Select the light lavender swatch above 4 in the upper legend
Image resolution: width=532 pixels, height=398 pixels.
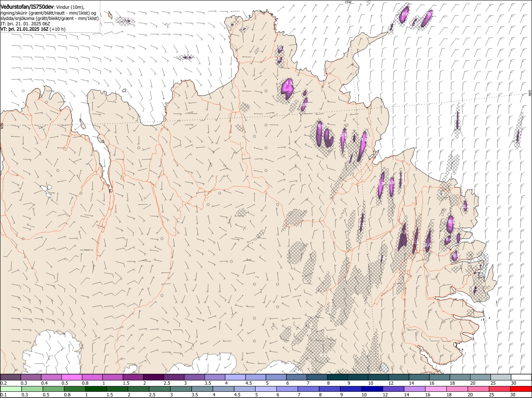point(234,377)
